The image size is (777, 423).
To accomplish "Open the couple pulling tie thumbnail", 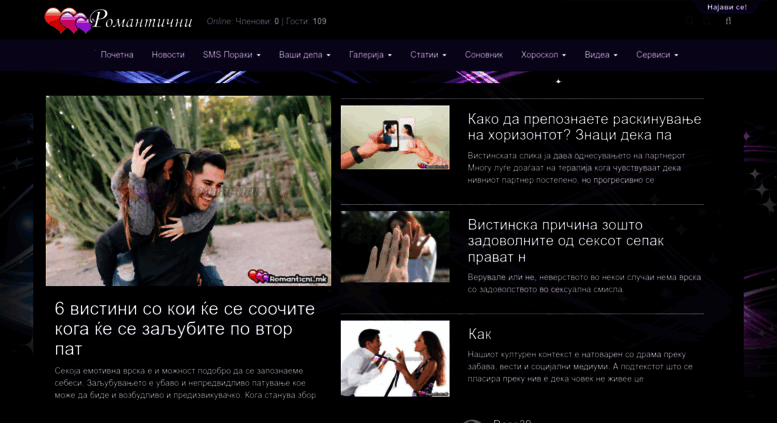I will coord(395,359).
